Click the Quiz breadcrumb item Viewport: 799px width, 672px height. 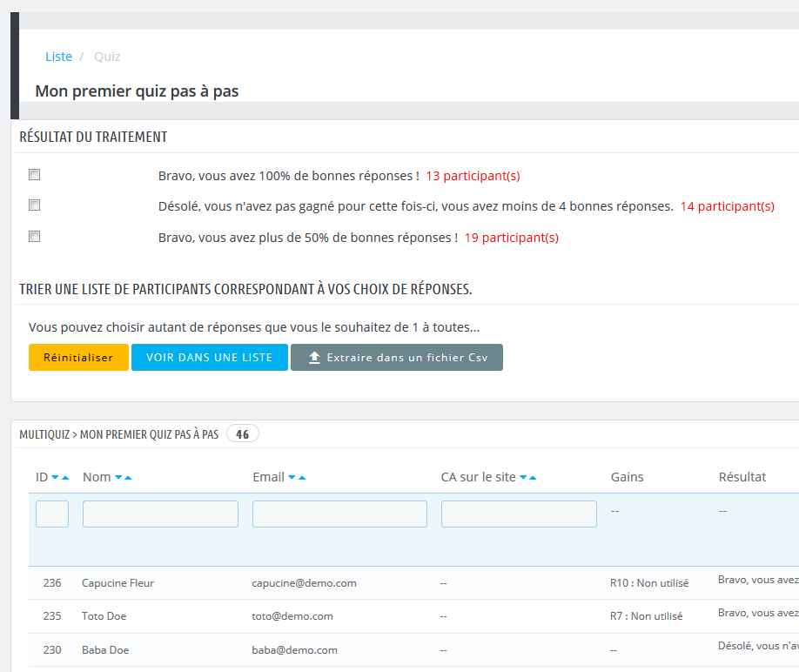pyautogui.click(x=107, y=57)
